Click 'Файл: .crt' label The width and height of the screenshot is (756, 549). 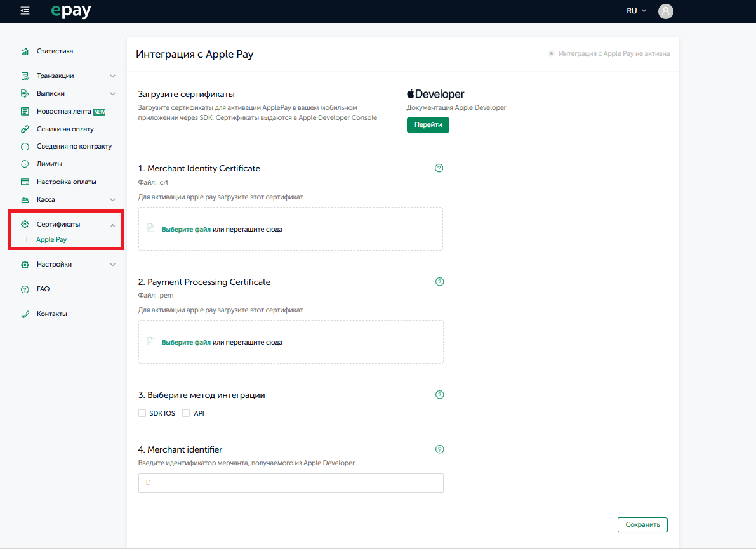[x=154, y=182]
